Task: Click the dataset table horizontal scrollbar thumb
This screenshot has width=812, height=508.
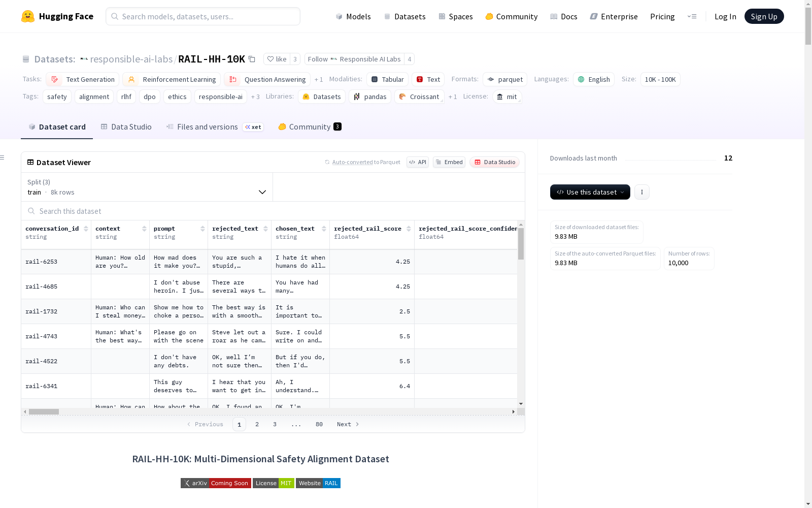Action: pos(44,411)
